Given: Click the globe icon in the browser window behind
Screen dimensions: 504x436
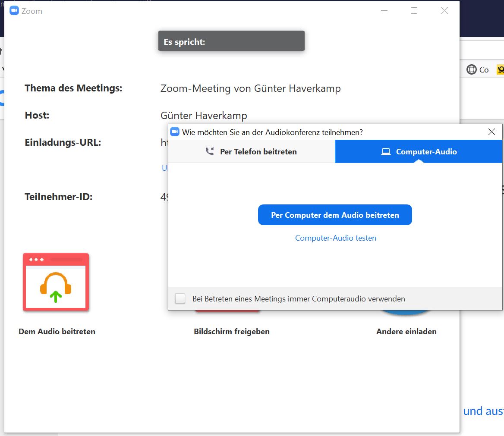Looking at the screenshot, I should pos(472,69).
